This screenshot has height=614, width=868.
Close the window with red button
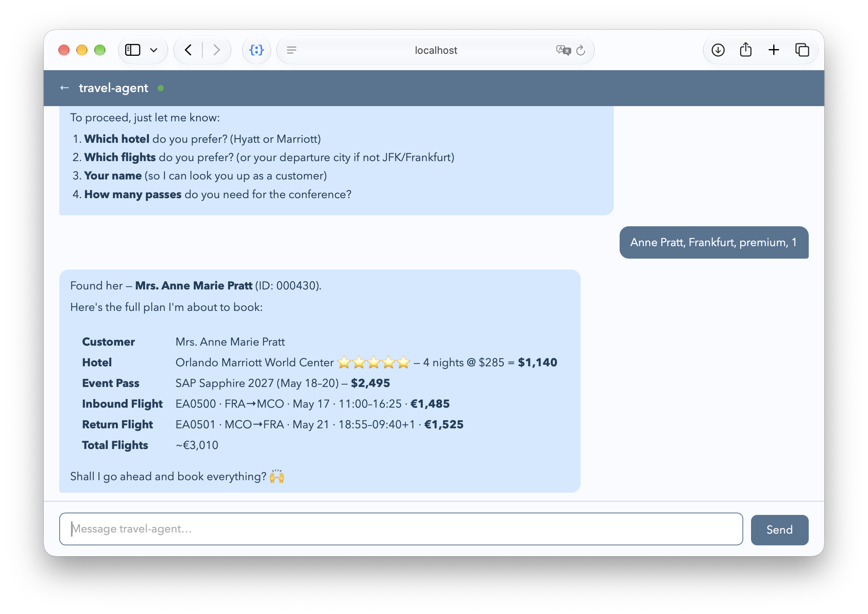pos(64,50)
